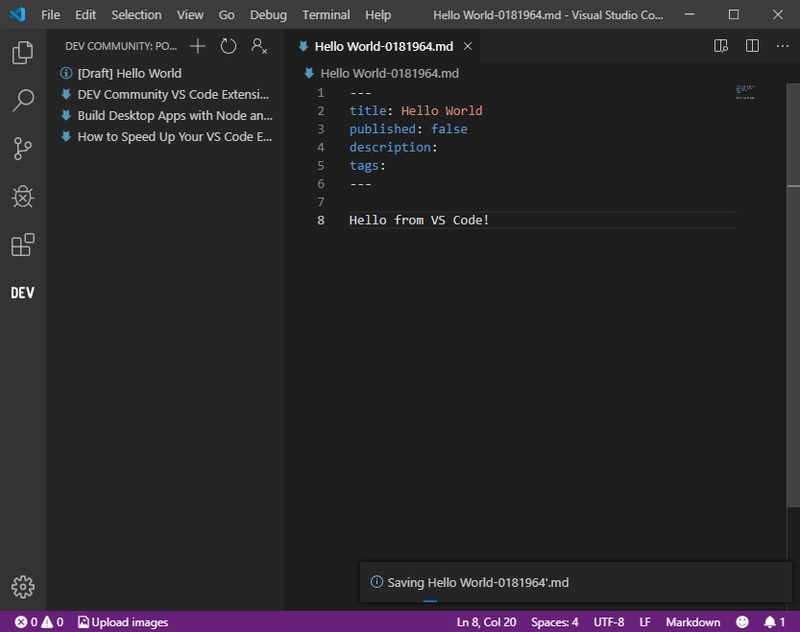The image size is (800, 632).
Task: Open notifications bell in status bar
Action: pos(774,622)
